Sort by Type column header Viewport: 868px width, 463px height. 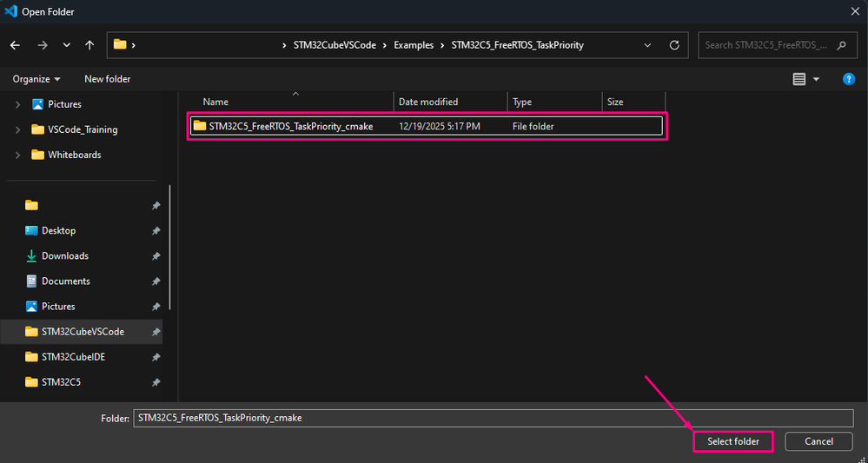click(x=522, y=102)
